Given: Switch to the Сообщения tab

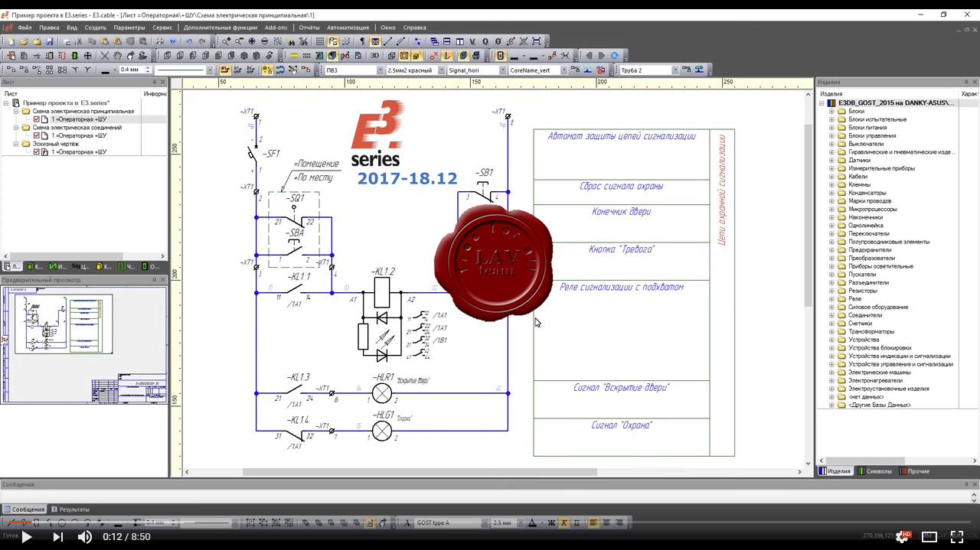Looking at the screenshot, I should click(24, 509).
